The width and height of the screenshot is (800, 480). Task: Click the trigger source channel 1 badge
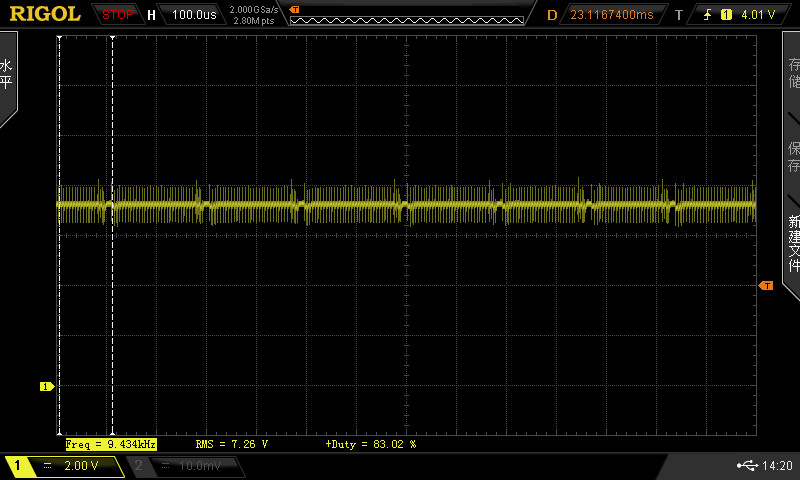[726, 15]
